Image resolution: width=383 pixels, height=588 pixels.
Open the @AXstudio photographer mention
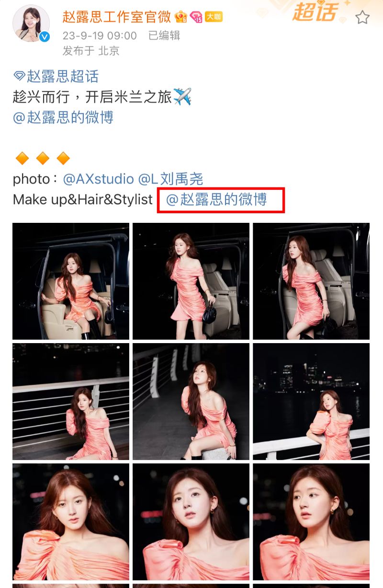click(x=99, y=179)
